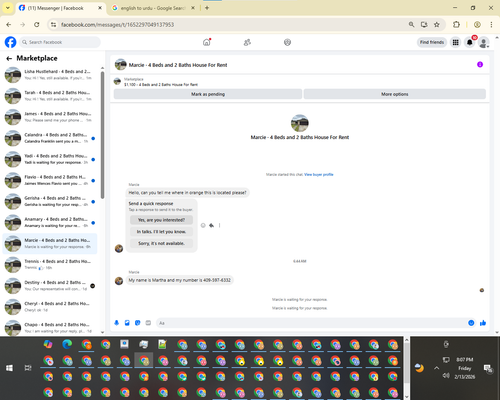Screen dimensions: 500x400
Task: Go back using Marketplace back arrow
Action: 9,59
